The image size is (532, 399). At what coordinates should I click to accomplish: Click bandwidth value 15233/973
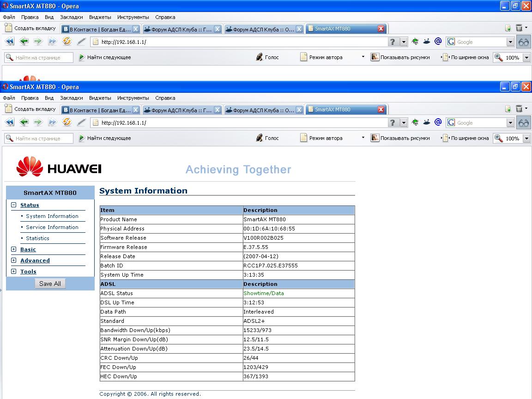point(257,330)
